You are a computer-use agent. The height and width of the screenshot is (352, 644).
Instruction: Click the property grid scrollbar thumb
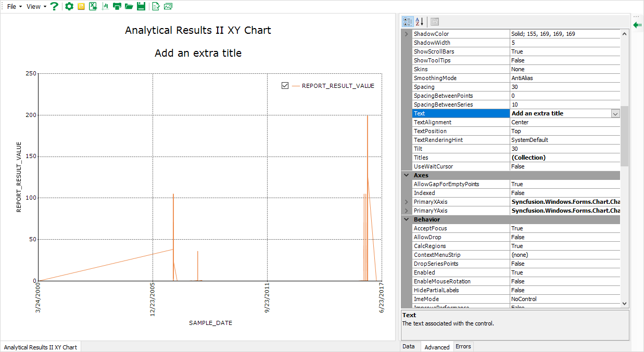coord(624,136)
